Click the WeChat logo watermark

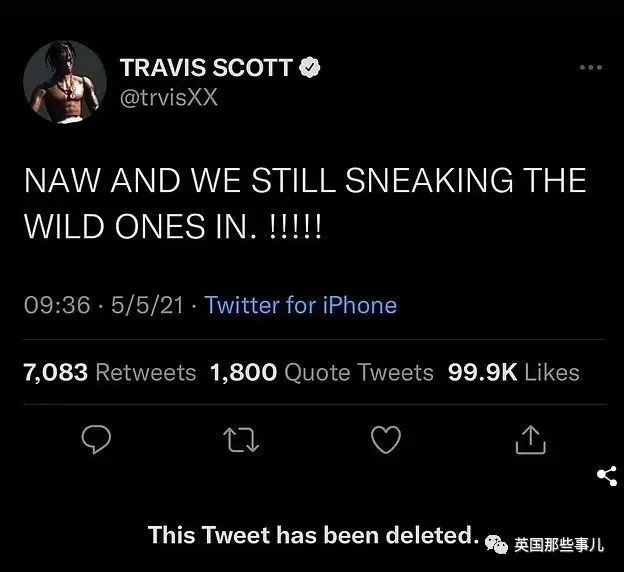pos(497,544)
